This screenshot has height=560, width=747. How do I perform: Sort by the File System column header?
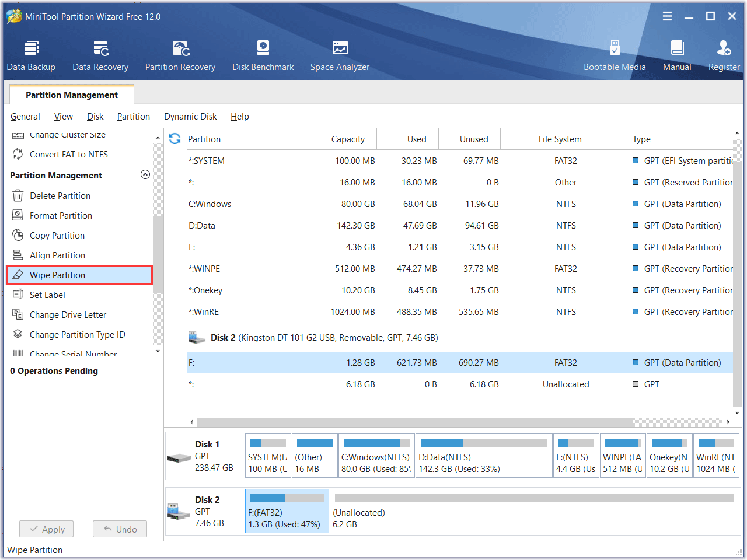pyautogui.click(x=566, y=139)
